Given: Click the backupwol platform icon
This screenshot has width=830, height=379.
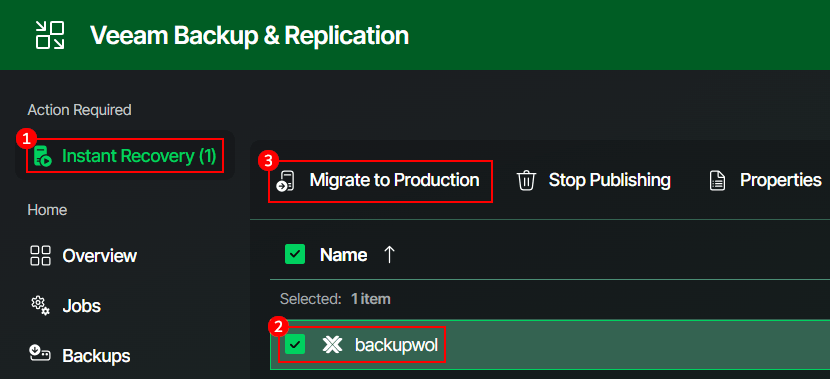Looking at the screenshot, I should tap(332, 345).
